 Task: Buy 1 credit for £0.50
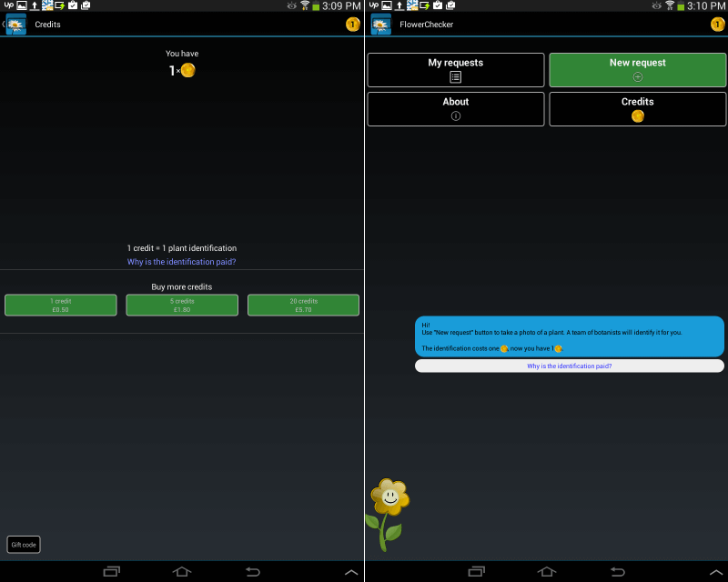pyautogui.click(x=61, y=305)
